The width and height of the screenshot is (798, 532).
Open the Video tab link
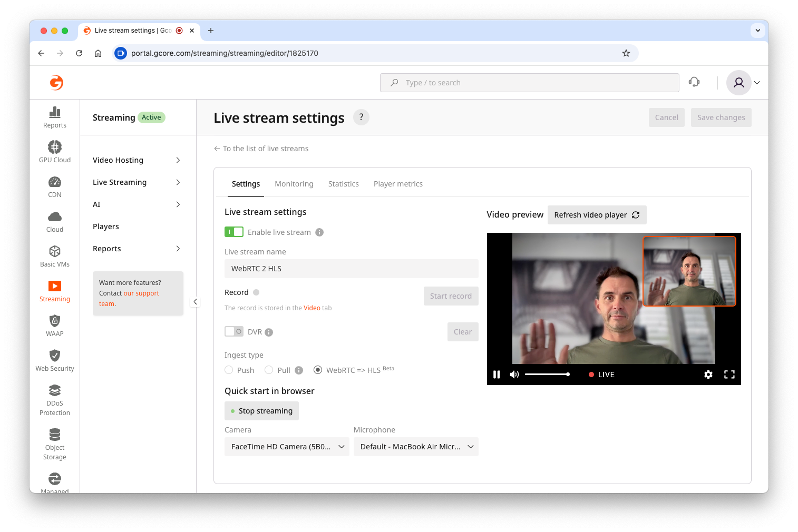click(x=312, y=308)
